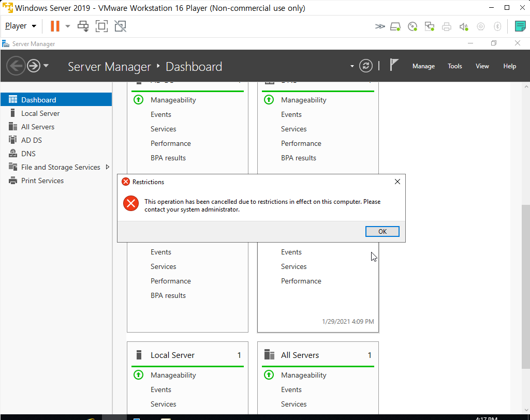Open Services in the DNS tile
This screenshot has width=530, height=420.
[293, 129]
